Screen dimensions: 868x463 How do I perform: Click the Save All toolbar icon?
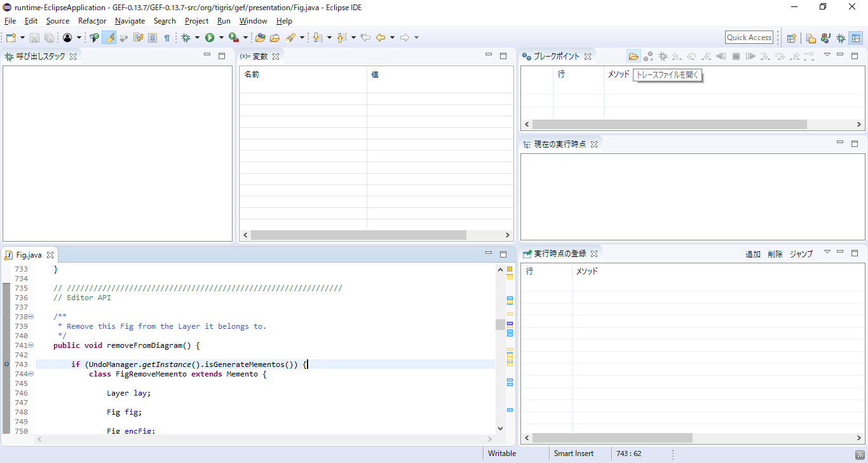[49, 38]
